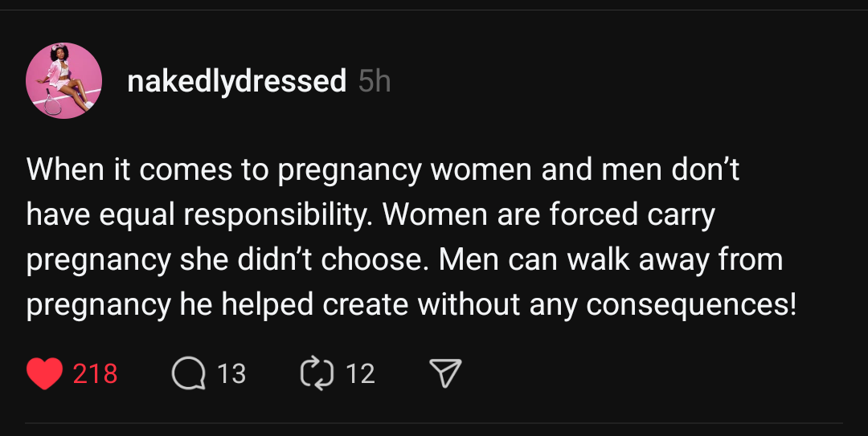Click the 5h timestamp
The height and width of the screenshot is (436, 868).
(x=375, y=81)
